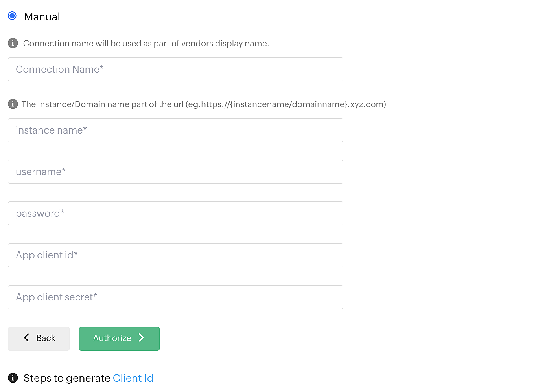Viewport: 549px width, 392px height.
Task: Select the Manual radio button
Action: tap(12, 16)
